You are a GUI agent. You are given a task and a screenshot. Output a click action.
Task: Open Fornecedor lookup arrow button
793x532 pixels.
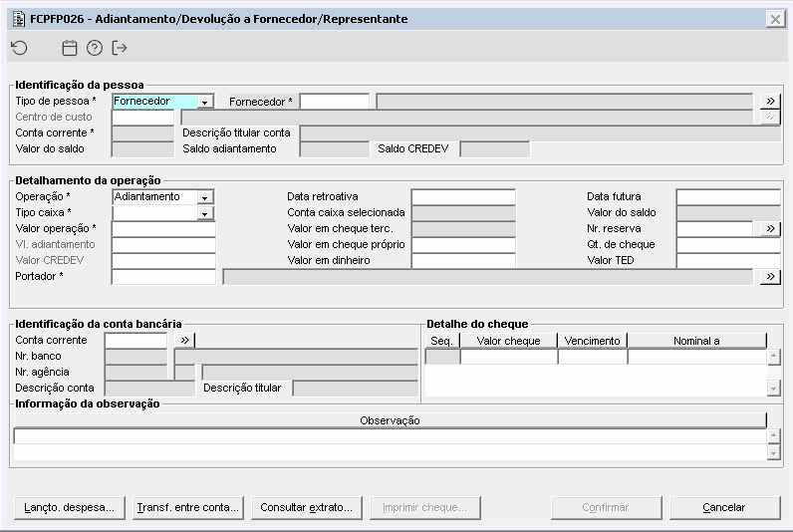770,102
